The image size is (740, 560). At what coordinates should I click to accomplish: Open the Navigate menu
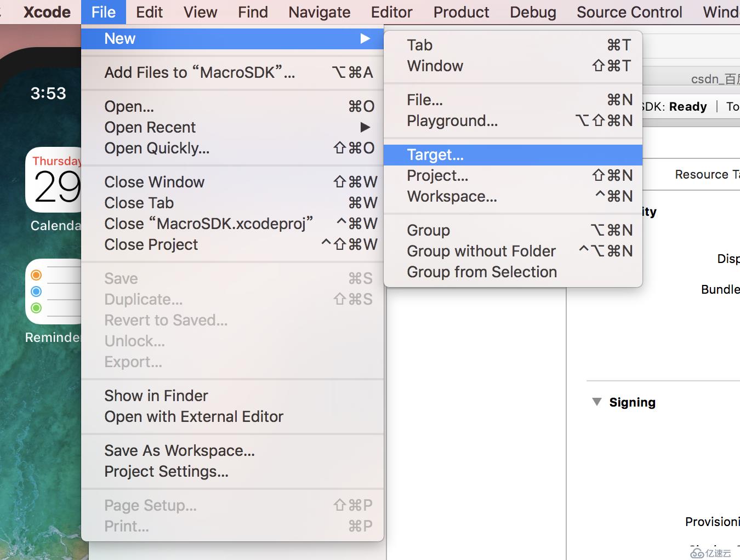(319, 12)
